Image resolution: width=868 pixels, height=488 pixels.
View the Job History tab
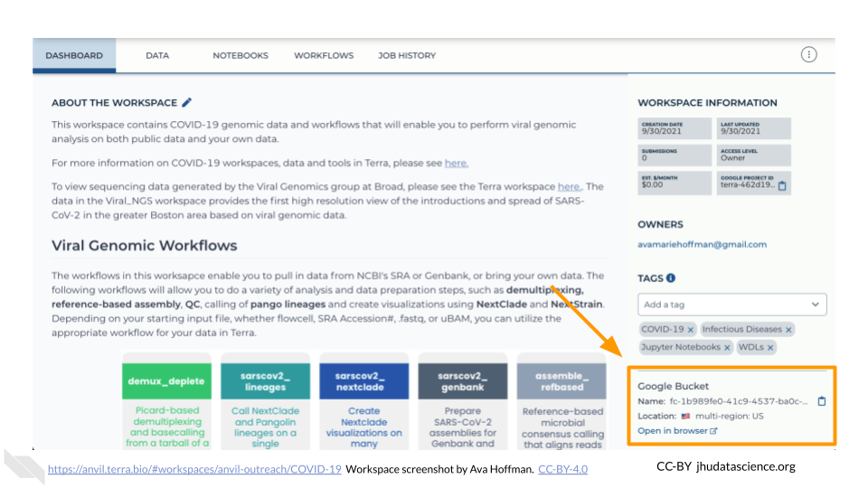coord(407,55)
